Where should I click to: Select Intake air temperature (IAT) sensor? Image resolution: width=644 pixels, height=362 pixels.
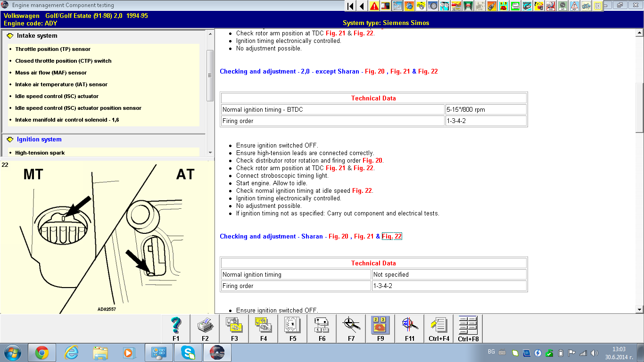(x=61, y=84)
